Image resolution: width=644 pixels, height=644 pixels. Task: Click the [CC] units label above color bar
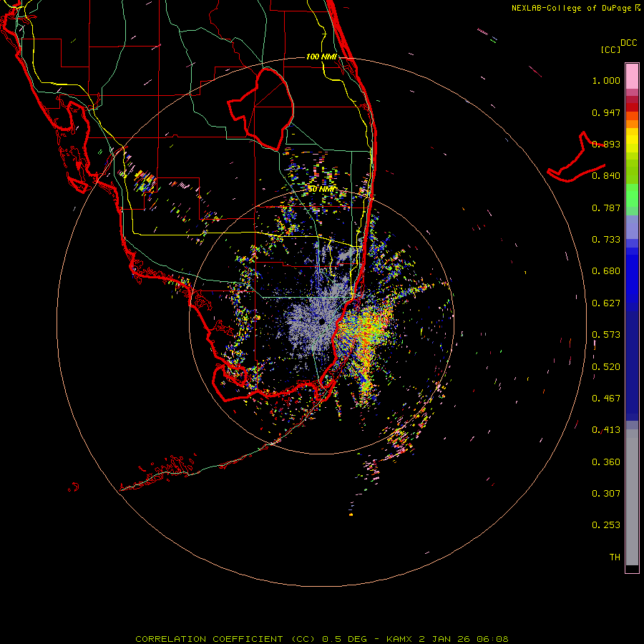coord(610,49)
